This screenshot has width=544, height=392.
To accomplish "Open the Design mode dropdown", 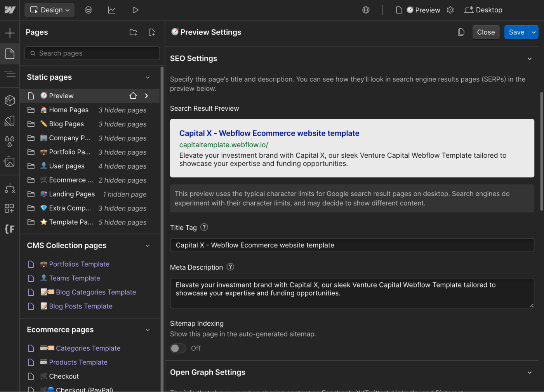I will coord(49,10).
